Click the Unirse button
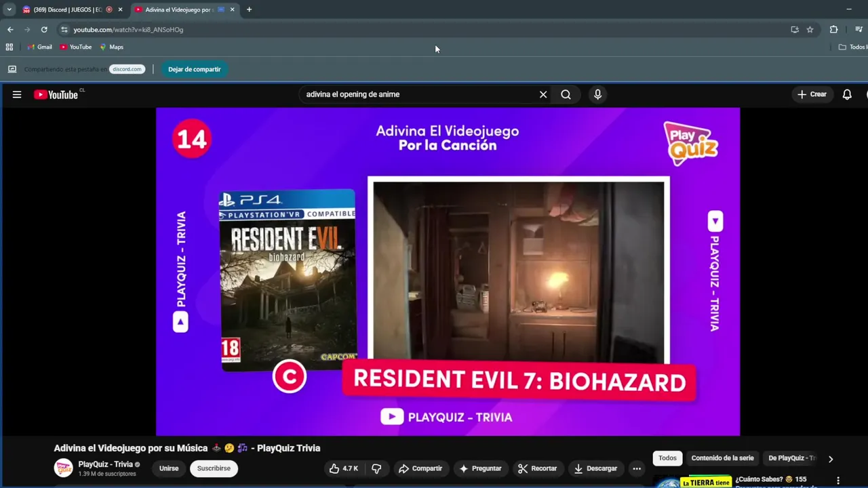Screen dimensions: 868x488 [x=169, y=468]
